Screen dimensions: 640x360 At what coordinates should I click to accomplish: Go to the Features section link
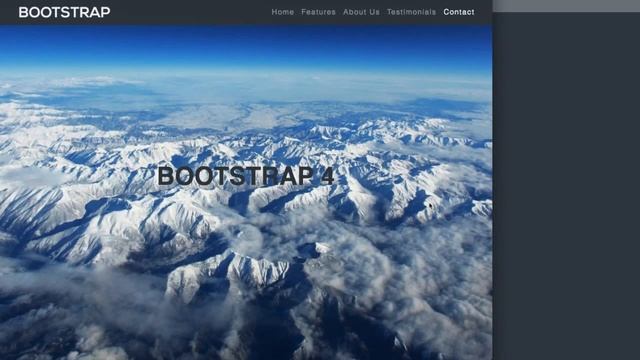tap(318, 12)
